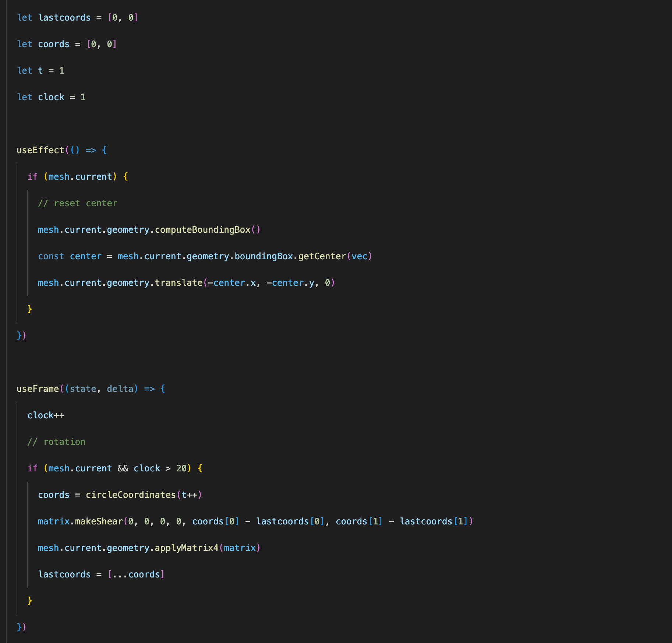Click the applyMatrix4 method name

click(186, 548)
